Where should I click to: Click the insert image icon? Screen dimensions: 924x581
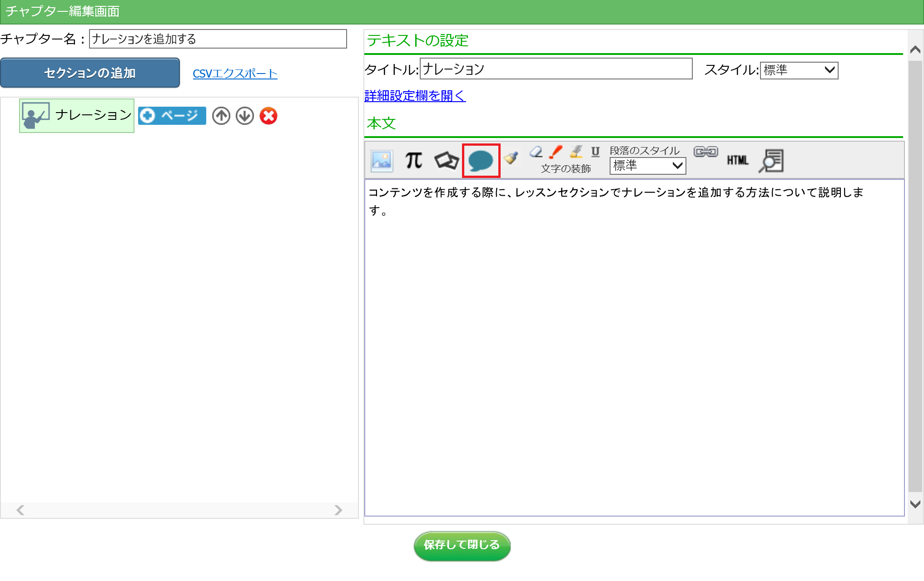click(382, 161)
